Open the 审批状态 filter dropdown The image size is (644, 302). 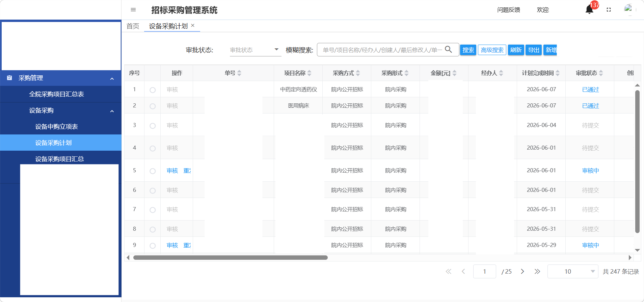coord(256,50)
